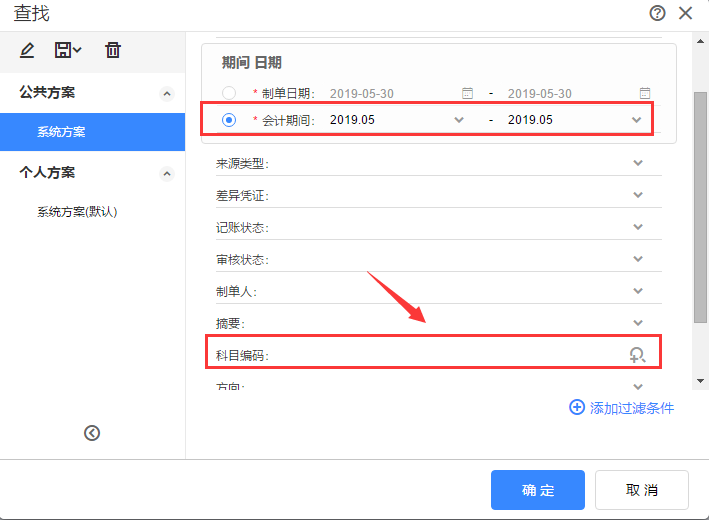Expand the 制单人 dropdown

click(x=638, y=291)
